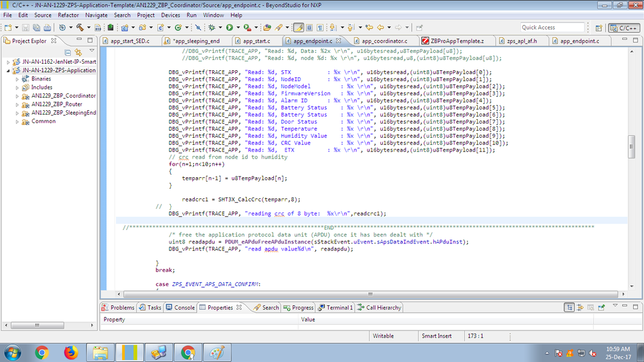Click the Open Perspective icon
The height and width of the screenshot is (362, 644).
click(599, 28)
